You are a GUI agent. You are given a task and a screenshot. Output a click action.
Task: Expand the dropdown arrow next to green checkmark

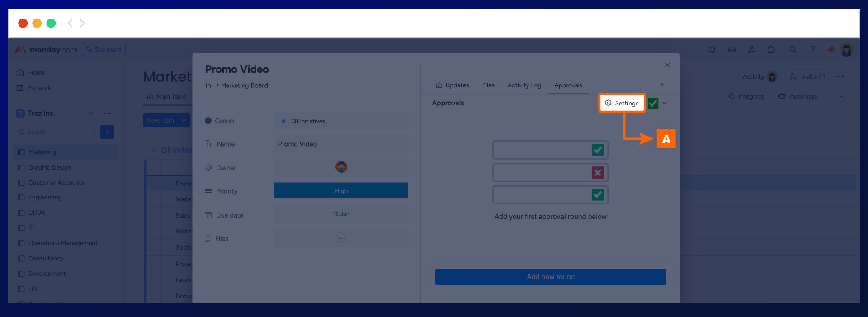coord(665,103)
